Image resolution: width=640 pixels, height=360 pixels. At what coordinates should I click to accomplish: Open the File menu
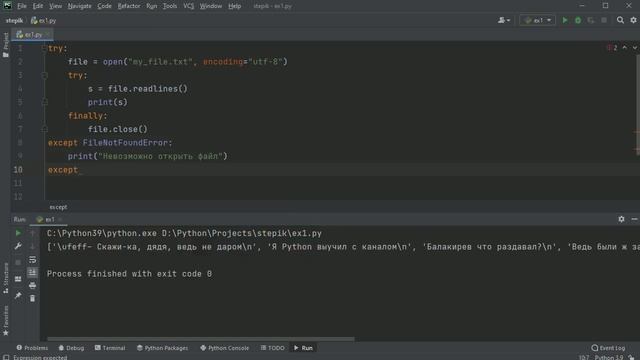tap(22, 6)
